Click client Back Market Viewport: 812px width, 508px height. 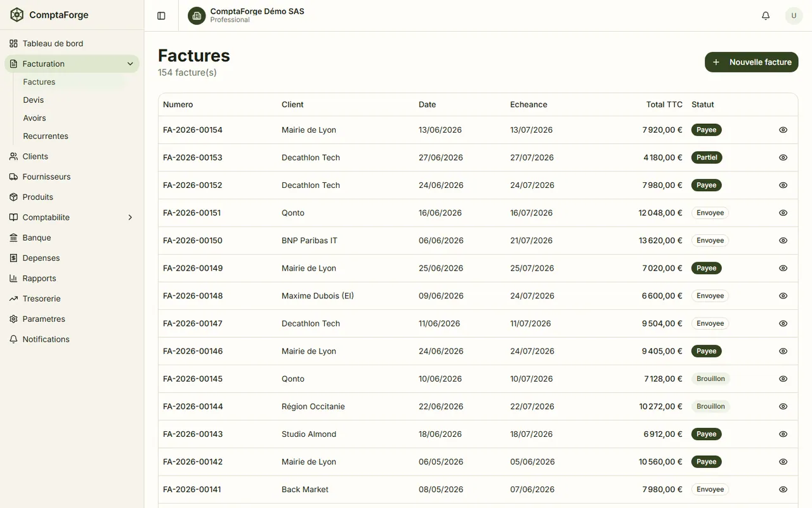point(305,490)
